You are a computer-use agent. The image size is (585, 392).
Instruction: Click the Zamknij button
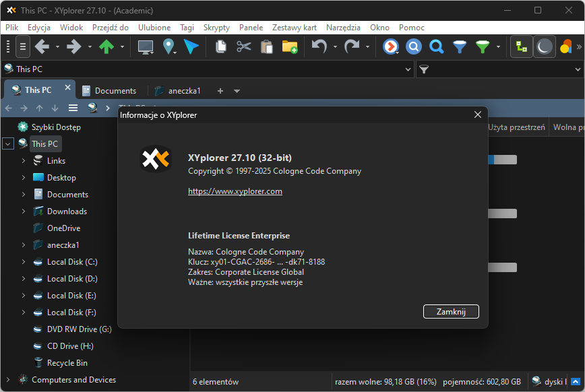pyautogui.click(x=451, y=311)
